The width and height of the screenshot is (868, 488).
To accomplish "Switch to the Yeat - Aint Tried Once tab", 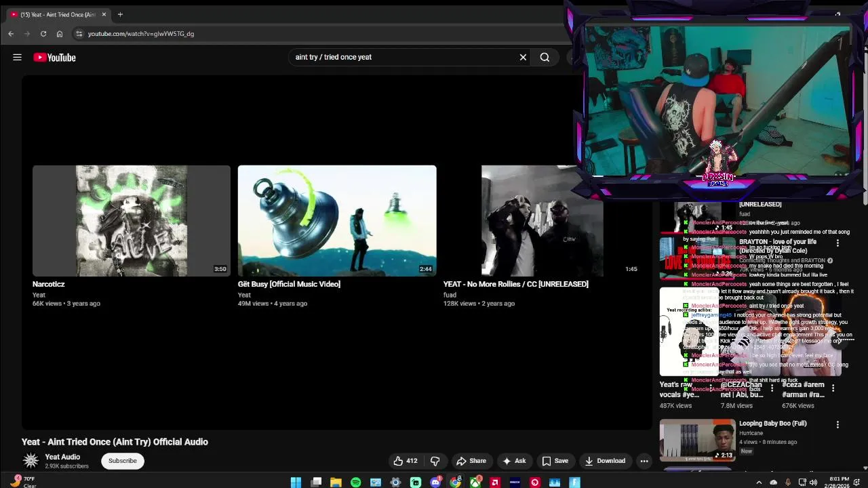I will click(57, 14).
